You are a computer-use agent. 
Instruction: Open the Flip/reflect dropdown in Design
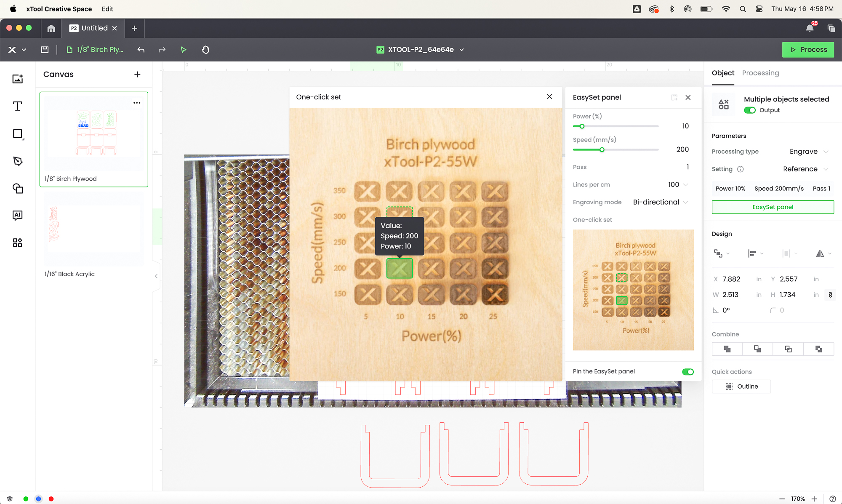[x=823, y=253]
